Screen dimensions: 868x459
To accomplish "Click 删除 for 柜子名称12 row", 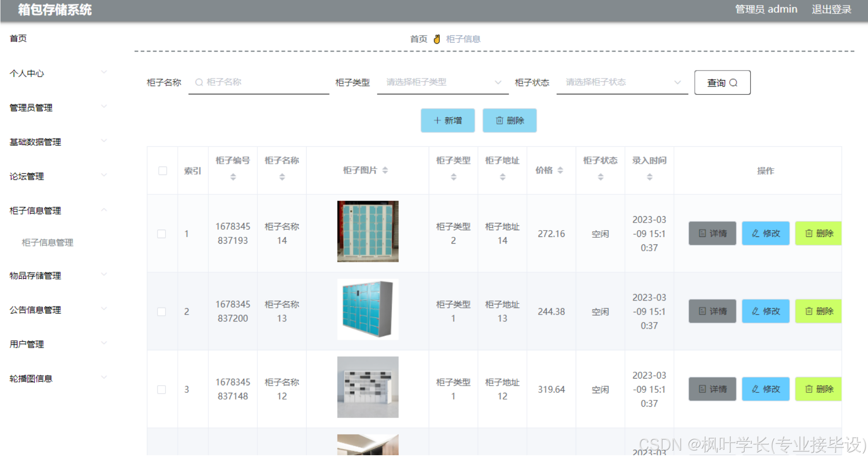I will click(818, 389).
